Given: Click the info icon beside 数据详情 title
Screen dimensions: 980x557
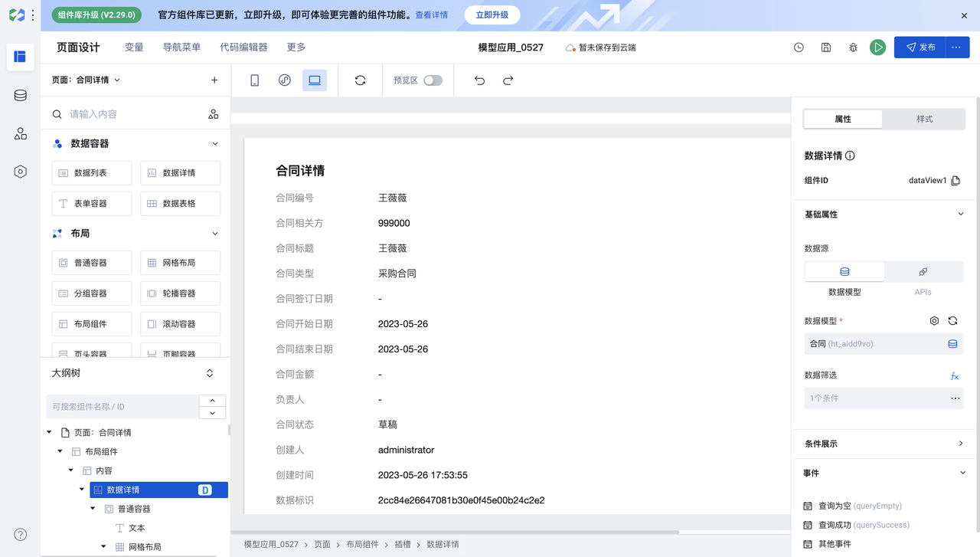Looking at the screenshot, I should pos(850,156).
